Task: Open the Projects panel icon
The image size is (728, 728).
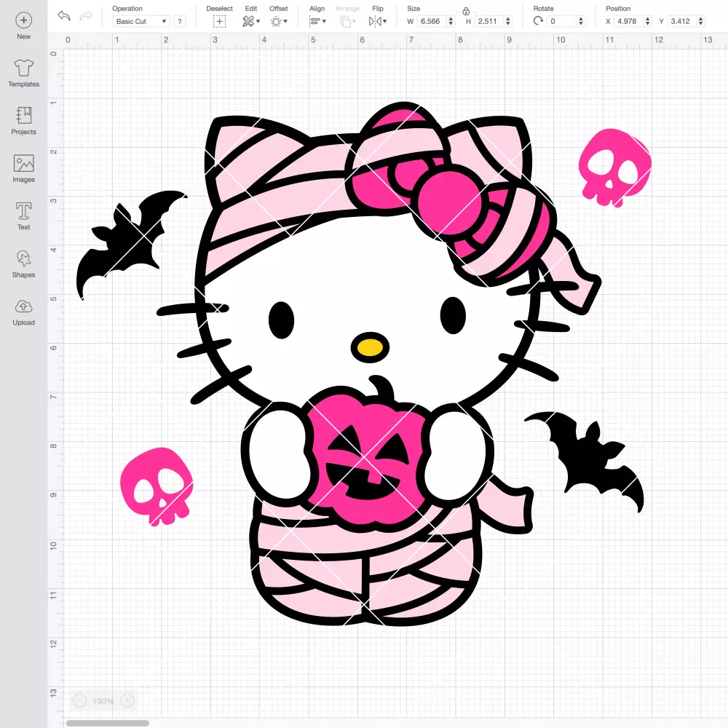Action: point(24,115)
